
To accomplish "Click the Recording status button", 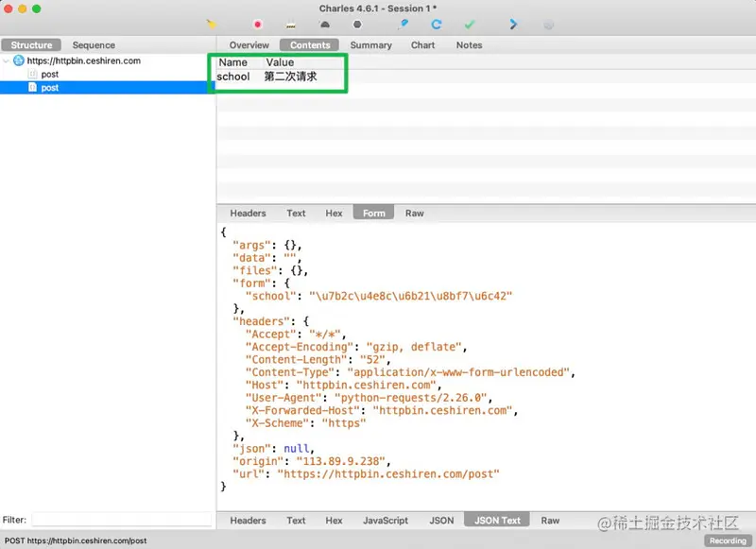I will 728,540.
